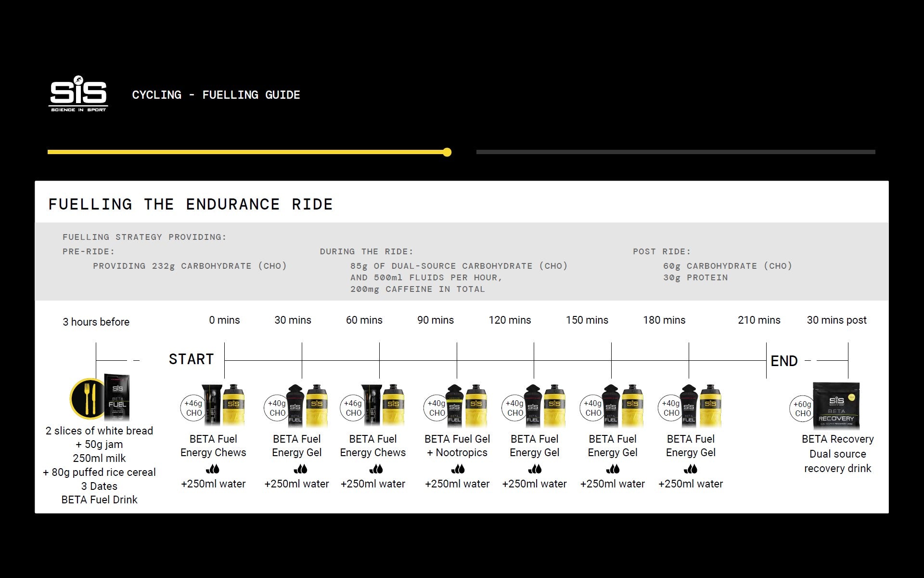The image size is (924, 578).
Task: Click the water drops icon at 150 mins
Action: point(613,469)
